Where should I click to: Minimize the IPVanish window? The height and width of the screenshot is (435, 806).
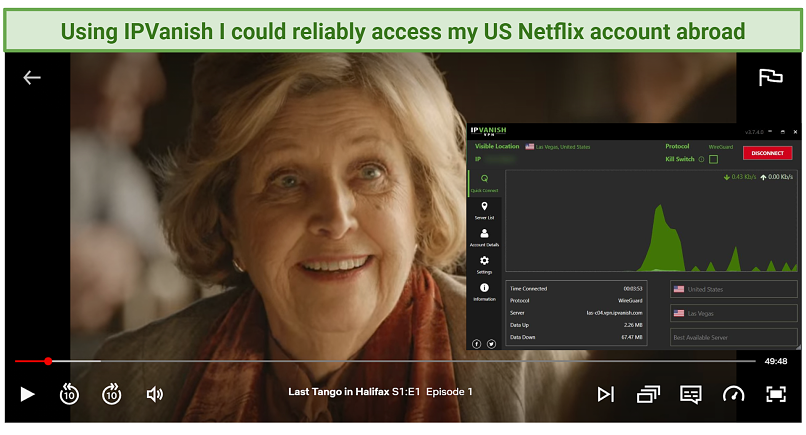click(x=770, y=132)
